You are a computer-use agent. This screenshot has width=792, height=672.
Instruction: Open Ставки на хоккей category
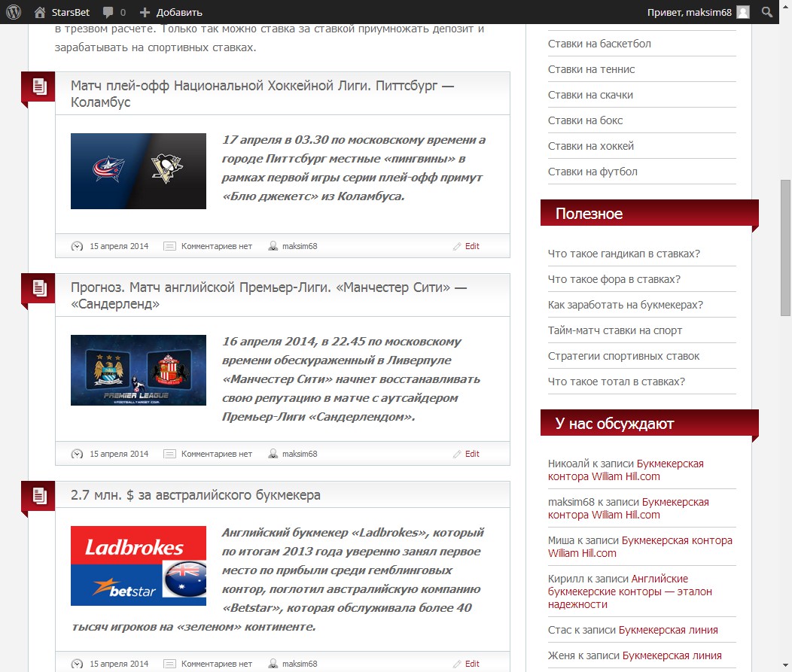(590, 146)
